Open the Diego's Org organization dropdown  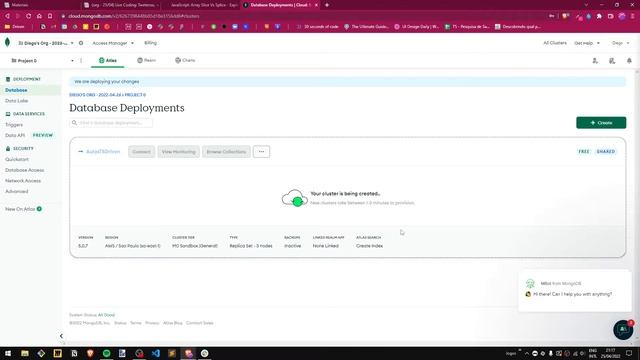(46, 43)
